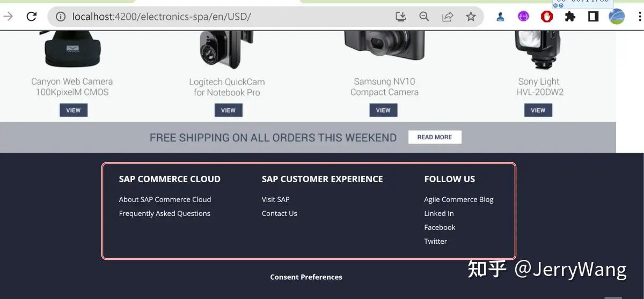Open the site information icon in the address bar
644x299 pixels.
[61, 17]
